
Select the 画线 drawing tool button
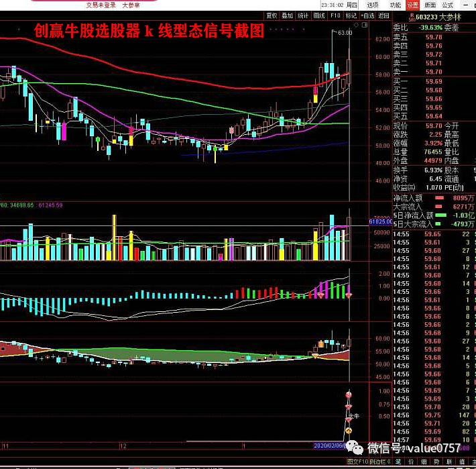coord(318,15)
